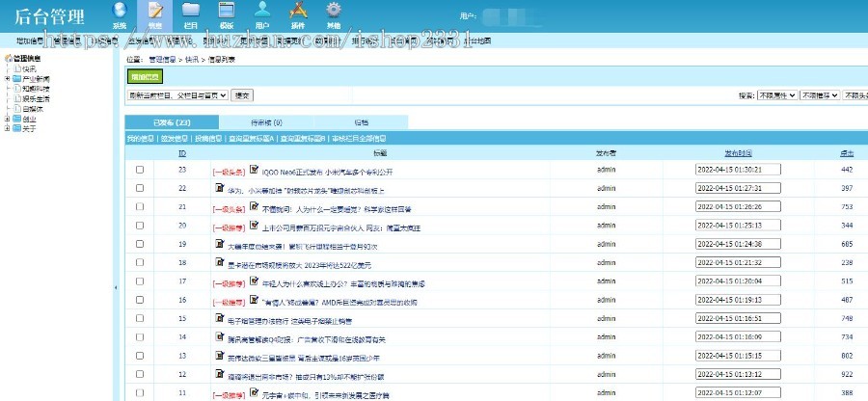Open the 系统 (System) globe icon

120,10
